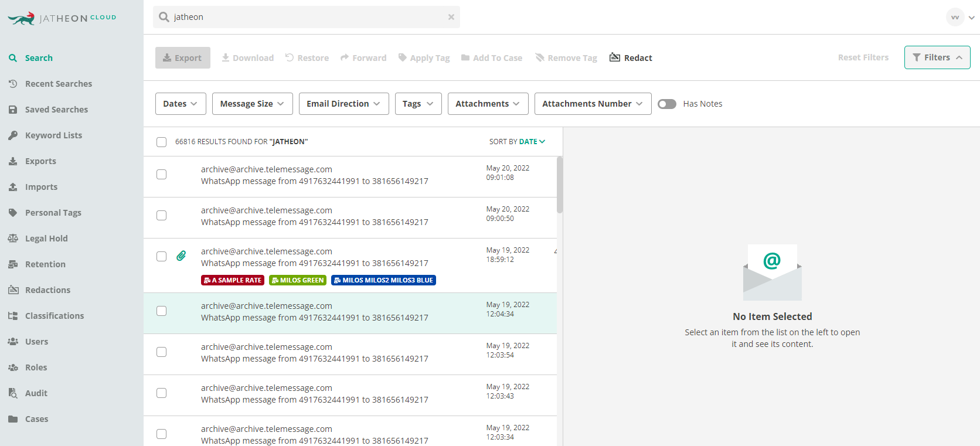Open the Imports sidebar icon
The width and height of the screenshot is (980, 446).
[13, 187]
